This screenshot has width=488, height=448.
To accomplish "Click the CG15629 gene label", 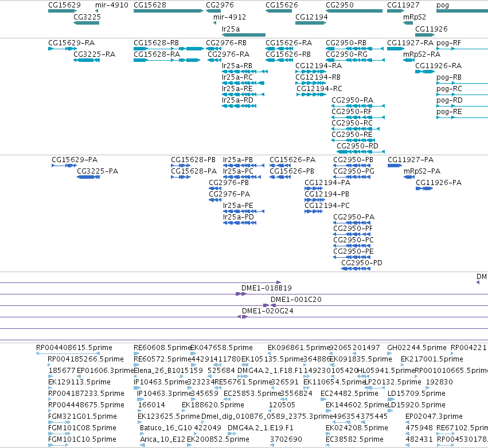I will 64,5.
